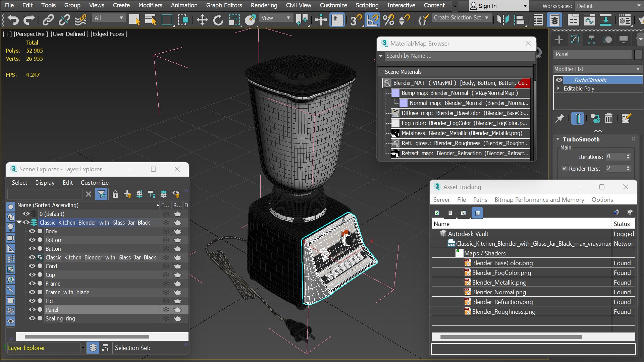Activate the Bind to Space Warp tool
This screenshot has height=362, width=644.
pos(80,20)
